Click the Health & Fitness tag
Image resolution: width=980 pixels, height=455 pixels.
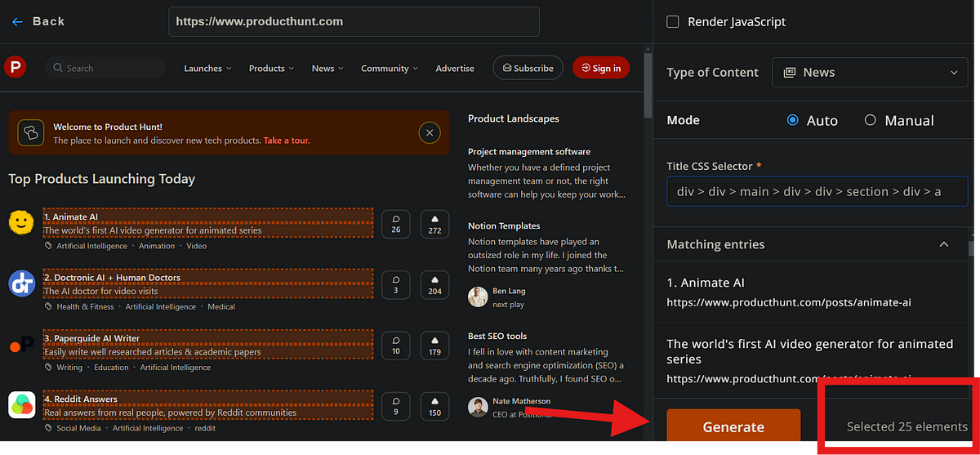pyautogui.click(x=86, y=306)
